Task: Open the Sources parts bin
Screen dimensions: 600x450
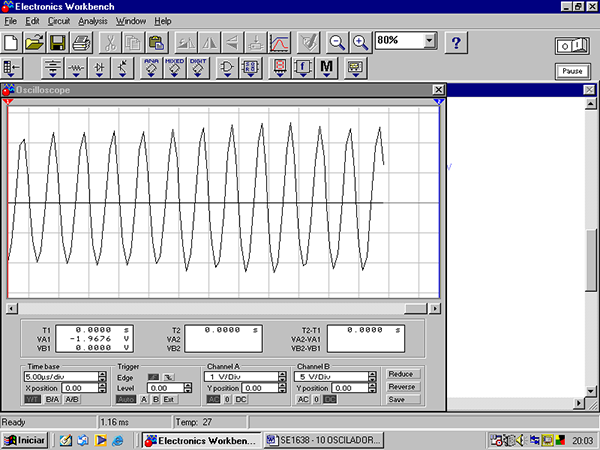Action: (x=52, y=68)
